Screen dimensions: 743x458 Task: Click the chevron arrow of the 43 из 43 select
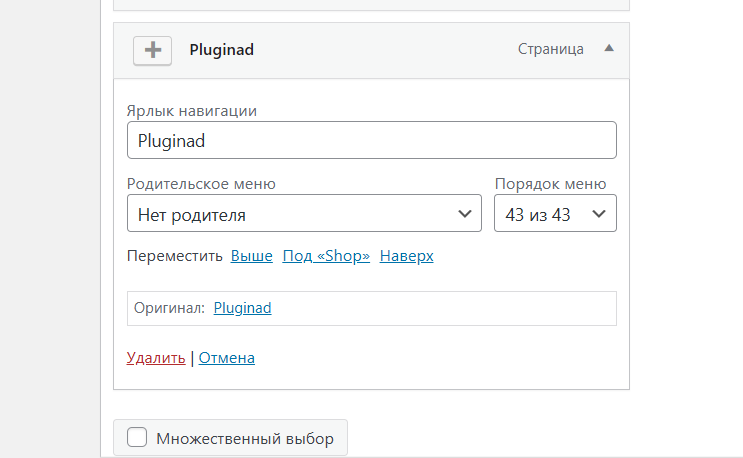point(599,214)
